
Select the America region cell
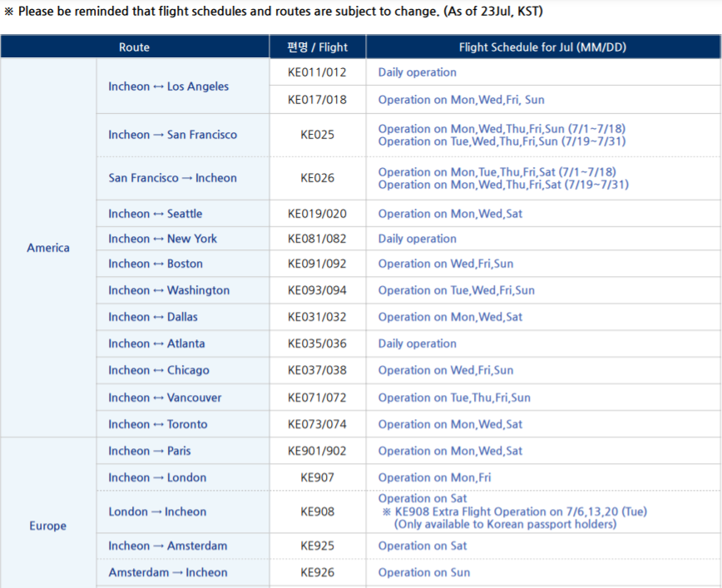pyautogui.click(x=48, y=248)
